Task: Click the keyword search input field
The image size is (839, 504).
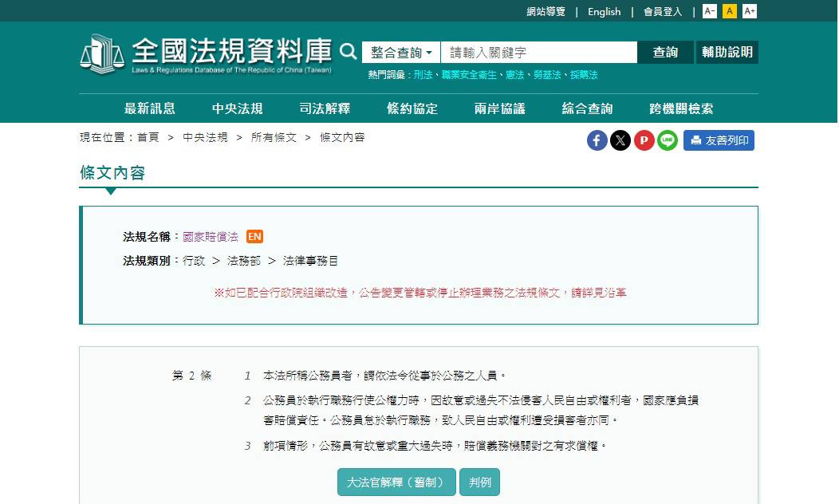Action: 538,53
